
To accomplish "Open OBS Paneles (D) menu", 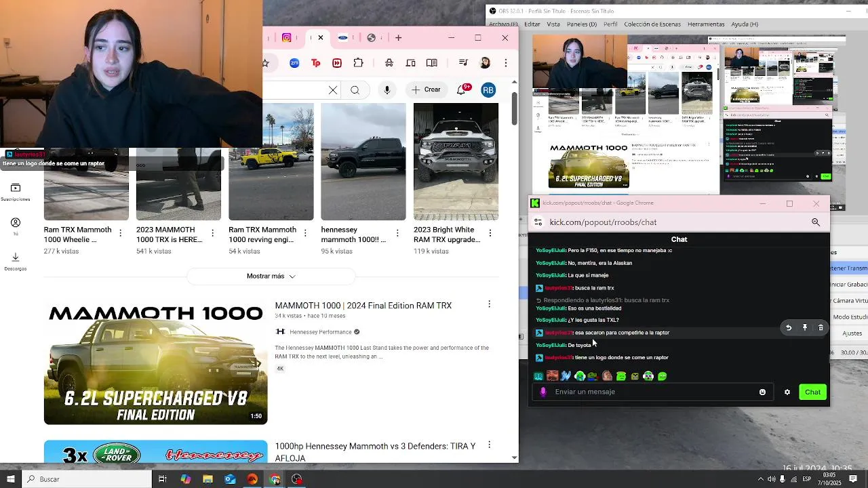I will 582,24.
